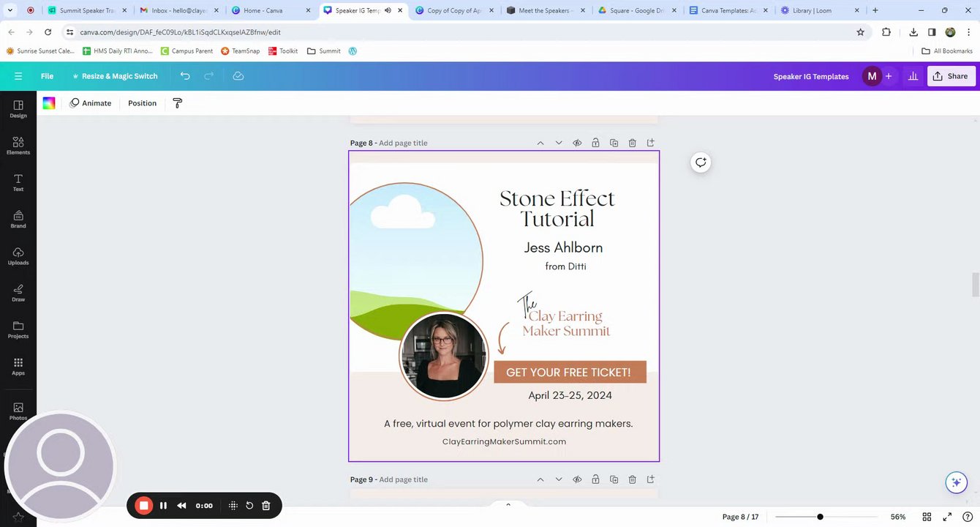Viewport: 980px width, 527px height.
Task: Restart the Loom recording
Action: click(x=249, y=506)
